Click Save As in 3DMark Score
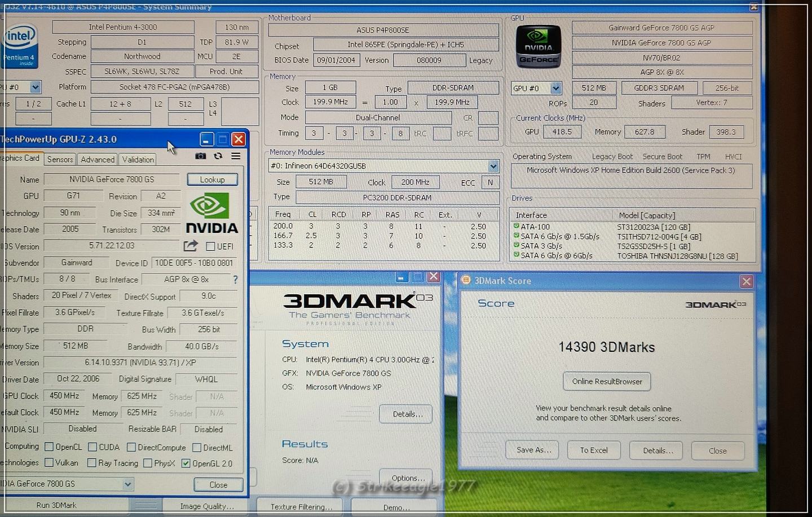 533,450
